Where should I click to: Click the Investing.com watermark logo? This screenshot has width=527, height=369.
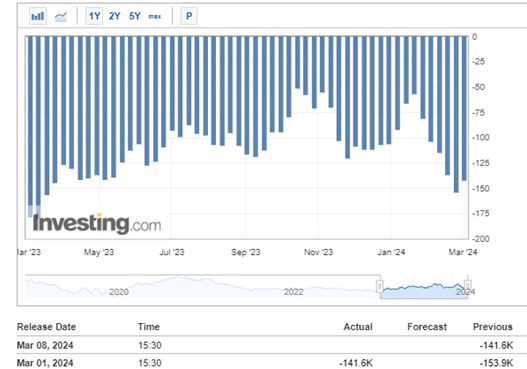(97, 223)
